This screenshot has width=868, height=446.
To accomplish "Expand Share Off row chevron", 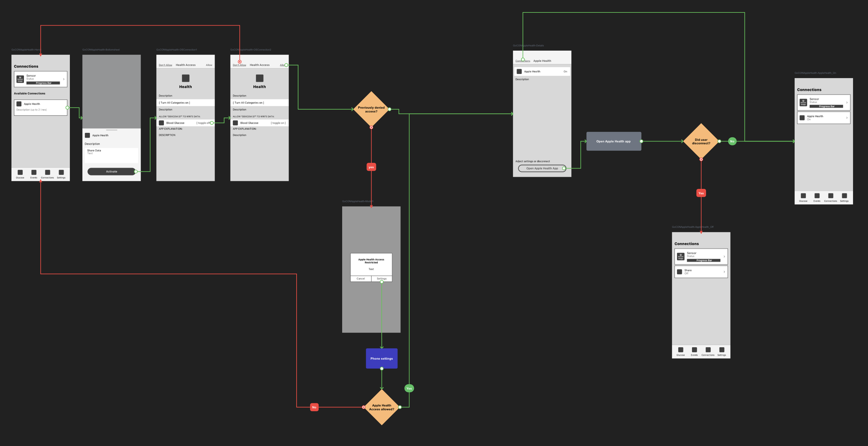I will coord(724,272).
